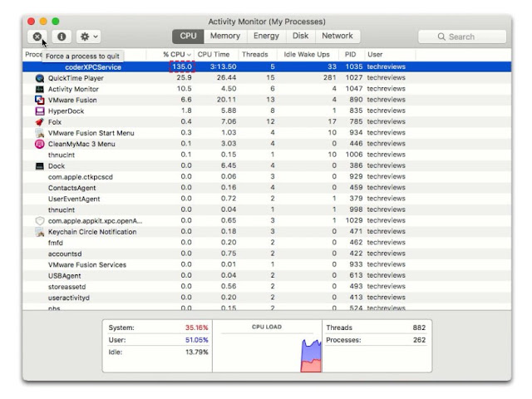Select the VMware Fusion Services process
This screenshot has width=532, height=399.
pyautogui.click(x=87, y=264)
